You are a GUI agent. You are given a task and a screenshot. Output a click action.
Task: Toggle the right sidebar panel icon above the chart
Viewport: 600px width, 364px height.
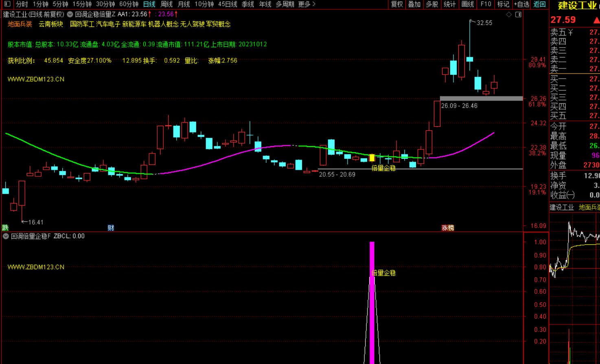tap(518, 15)
